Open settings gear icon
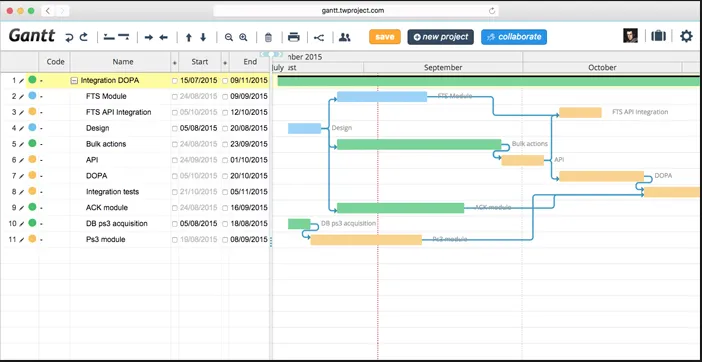Viewport: 702px width, 362px height. 686,36
